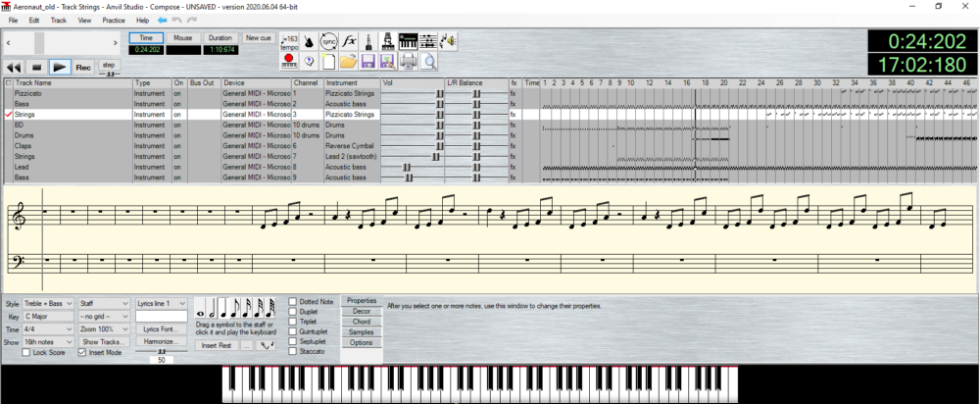Stop playback
Image resolution: width=980 pixels, height=404 pixels.
36,67
